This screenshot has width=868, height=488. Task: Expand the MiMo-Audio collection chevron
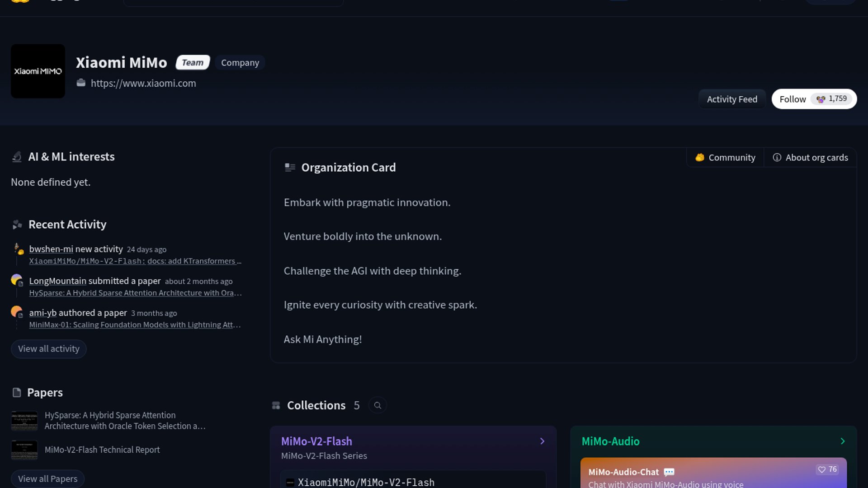842,441
